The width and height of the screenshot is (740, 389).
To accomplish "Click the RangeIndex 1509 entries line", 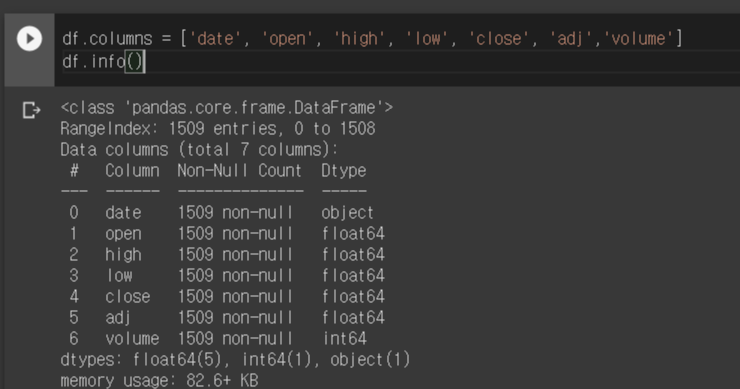I will pyautogui.click(x=218, y=128).
